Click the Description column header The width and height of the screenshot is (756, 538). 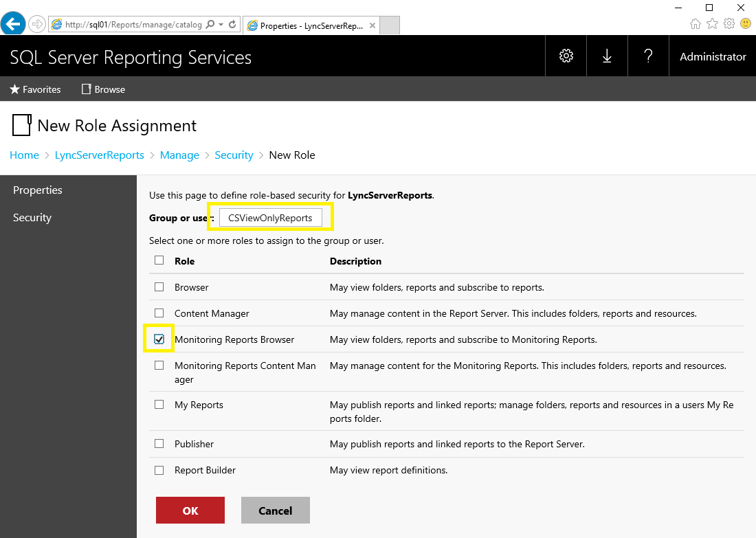pos(355,261)
